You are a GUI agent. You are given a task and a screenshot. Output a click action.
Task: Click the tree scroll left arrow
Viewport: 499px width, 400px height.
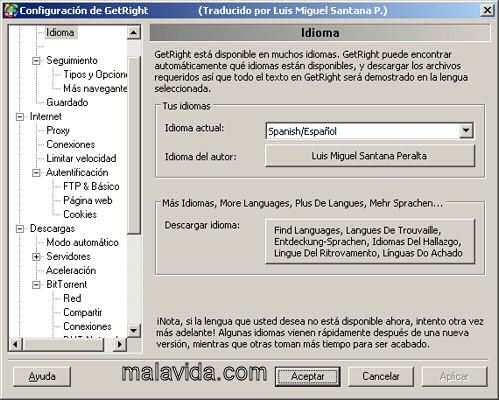tap(15, 344)
